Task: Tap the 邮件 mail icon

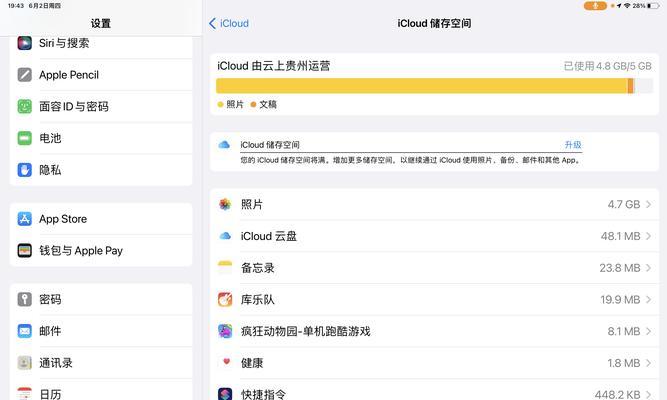Action: tap(24, 331)
